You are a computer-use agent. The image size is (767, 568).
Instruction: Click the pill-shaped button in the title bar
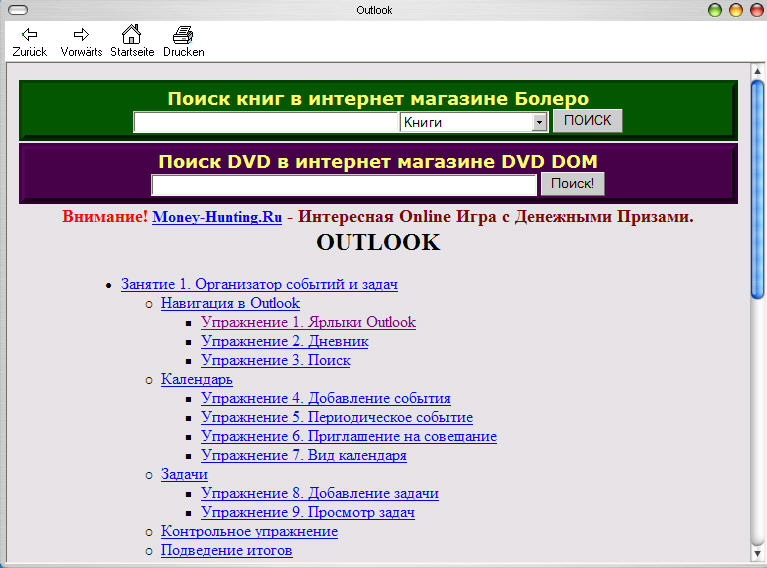(x=18, y=10)
